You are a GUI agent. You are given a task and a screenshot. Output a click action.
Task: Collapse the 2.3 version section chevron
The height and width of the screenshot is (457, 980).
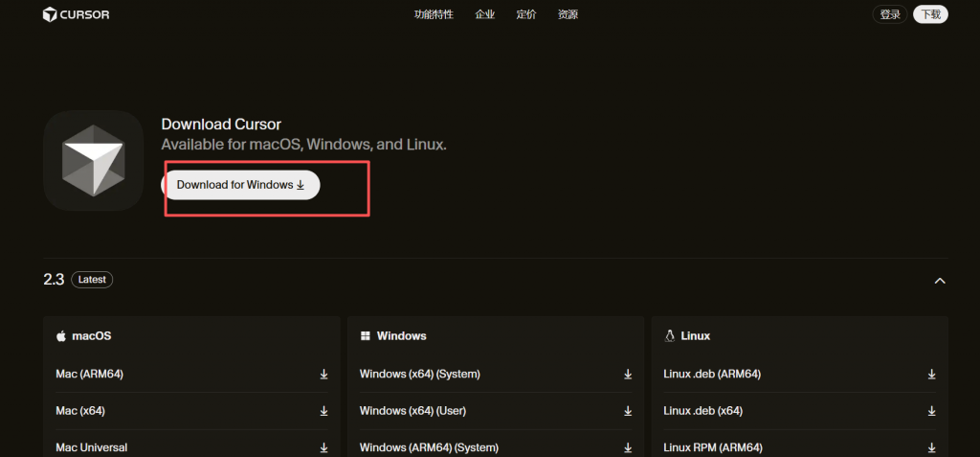[940, 281]
